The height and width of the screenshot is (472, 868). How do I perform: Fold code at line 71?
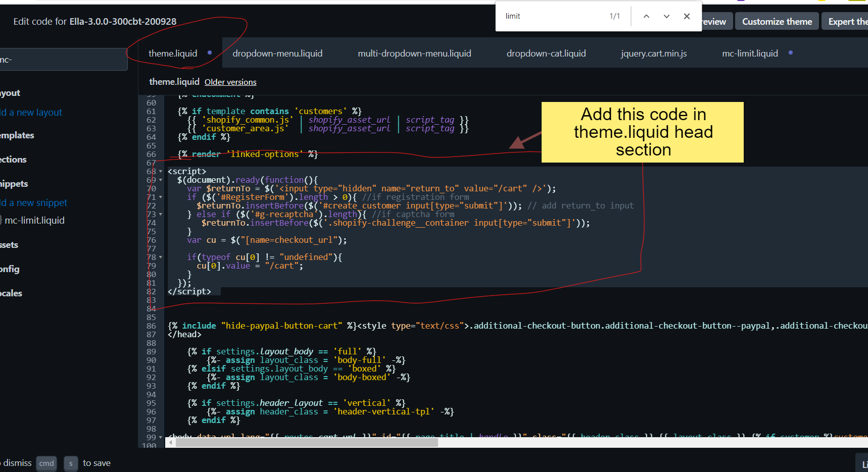161,197
